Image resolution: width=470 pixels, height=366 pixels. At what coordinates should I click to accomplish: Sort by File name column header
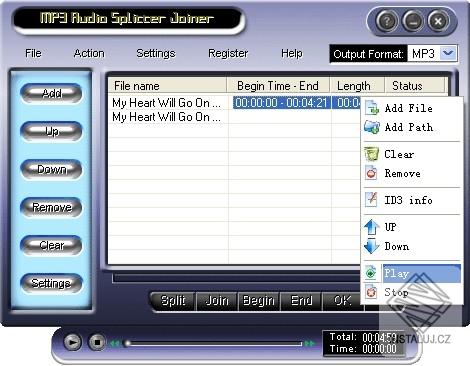tap(167, 86)
